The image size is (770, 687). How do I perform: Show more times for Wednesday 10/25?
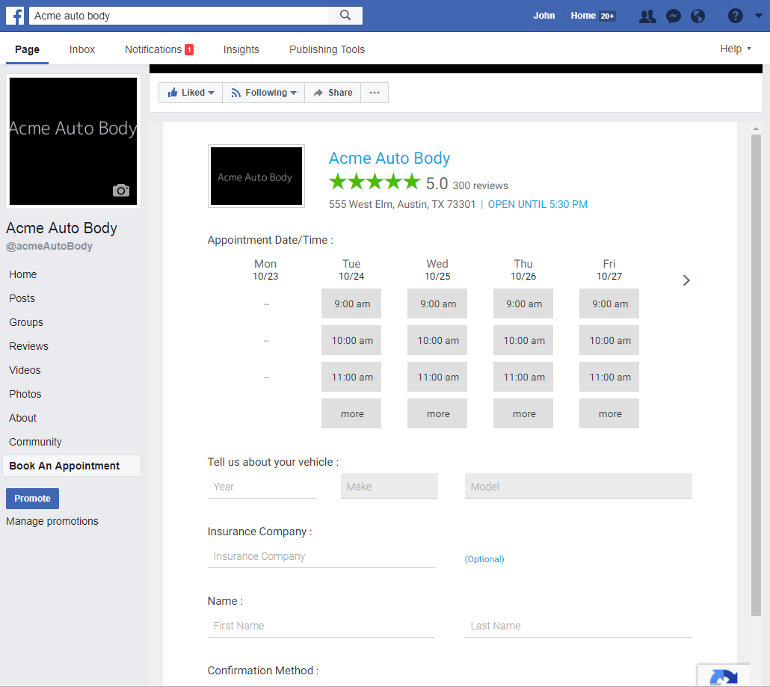(x=437, y=413)
